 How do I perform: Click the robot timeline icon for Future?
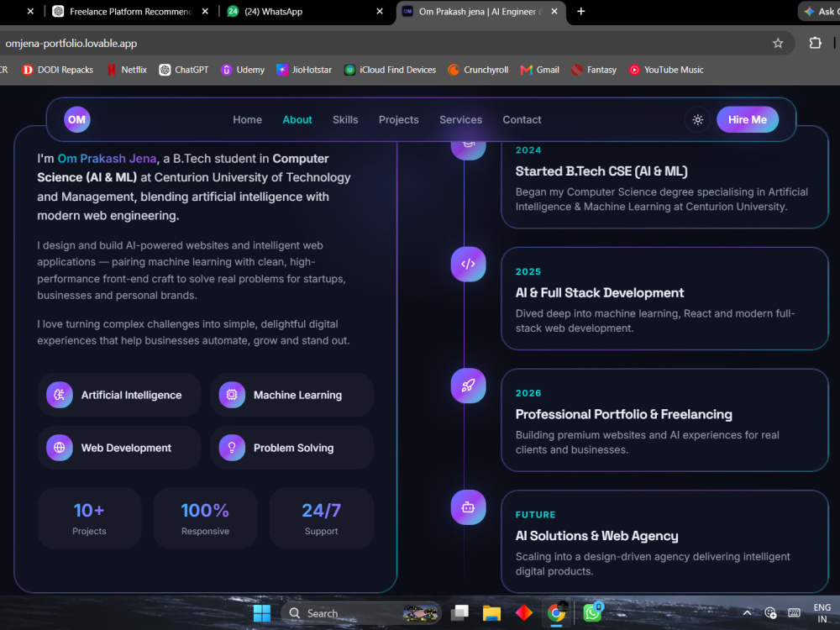click(x=468, y=507)
